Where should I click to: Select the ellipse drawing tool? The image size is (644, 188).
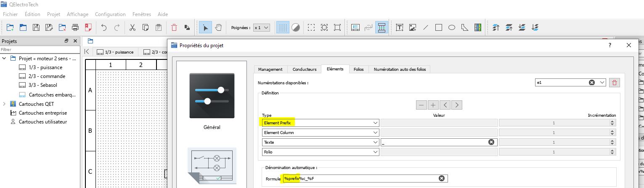point(452,28)
